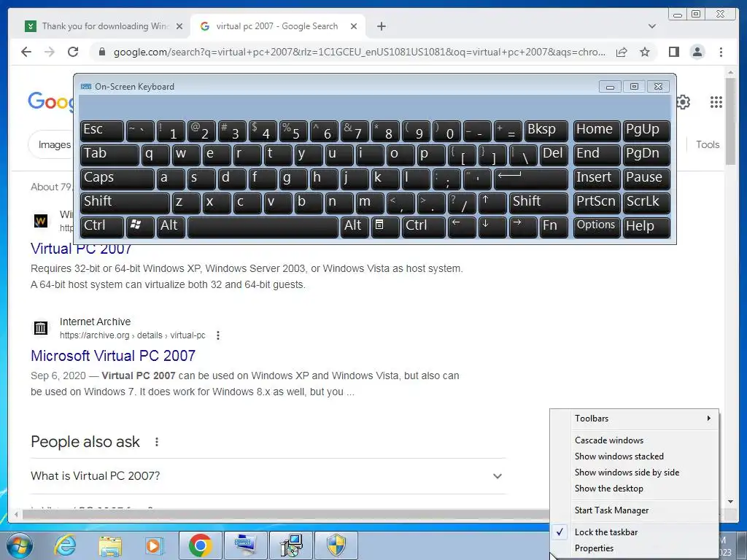Open Chrome side panel icon
This screenshot has height=560, width=747.
tap(673, 52)
